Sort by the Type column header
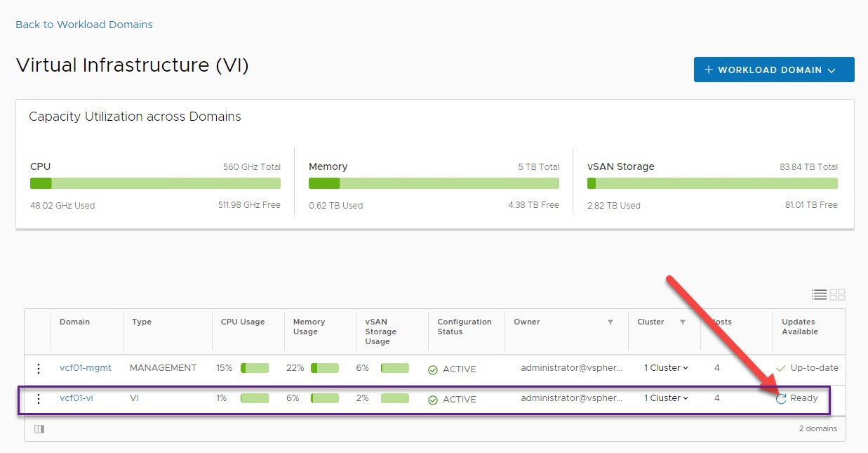Screen dimensions: 868x453 point(142,322)
